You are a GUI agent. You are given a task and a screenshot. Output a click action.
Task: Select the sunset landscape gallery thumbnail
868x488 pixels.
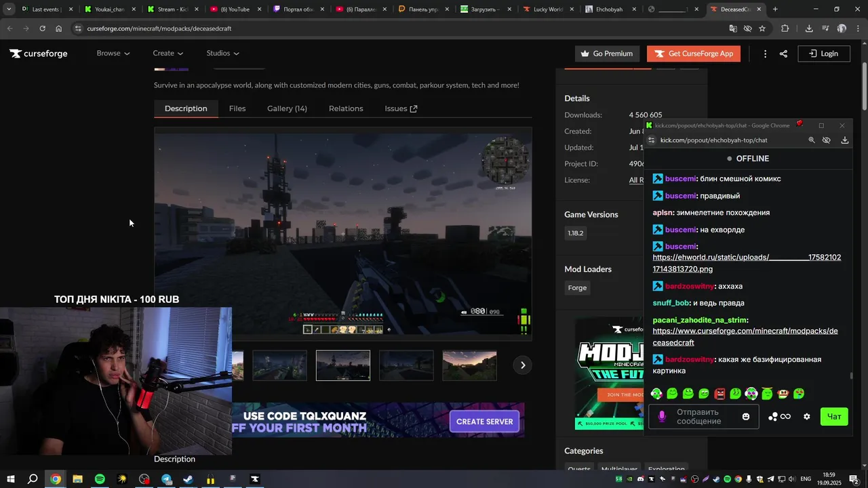point(469,365)
